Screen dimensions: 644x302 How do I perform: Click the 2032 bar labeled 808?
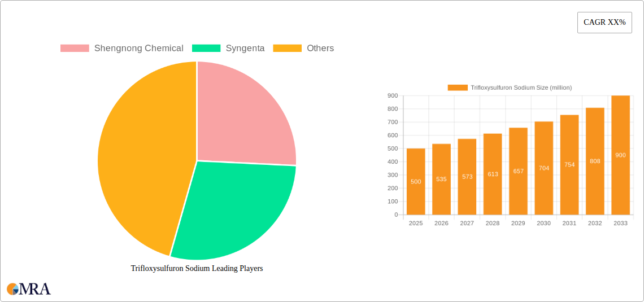595,161
